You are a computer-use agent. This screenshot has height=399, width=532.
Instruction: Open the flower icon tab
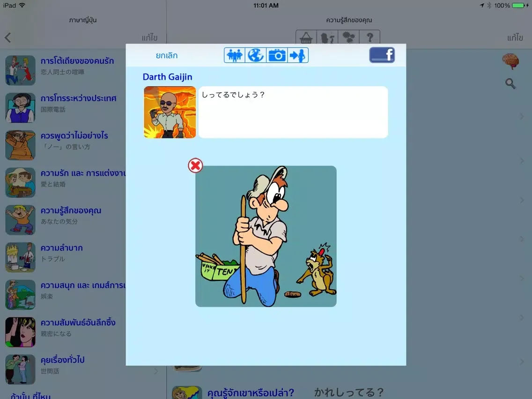click(x=348, y=37)
